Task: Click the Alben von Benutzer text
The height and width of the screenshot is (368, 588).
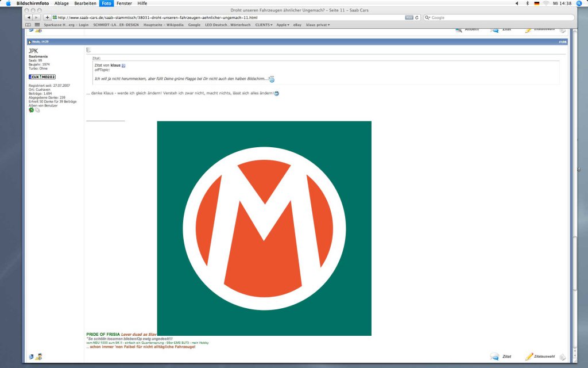Action: pyautogui.click(x=43, y=106)
